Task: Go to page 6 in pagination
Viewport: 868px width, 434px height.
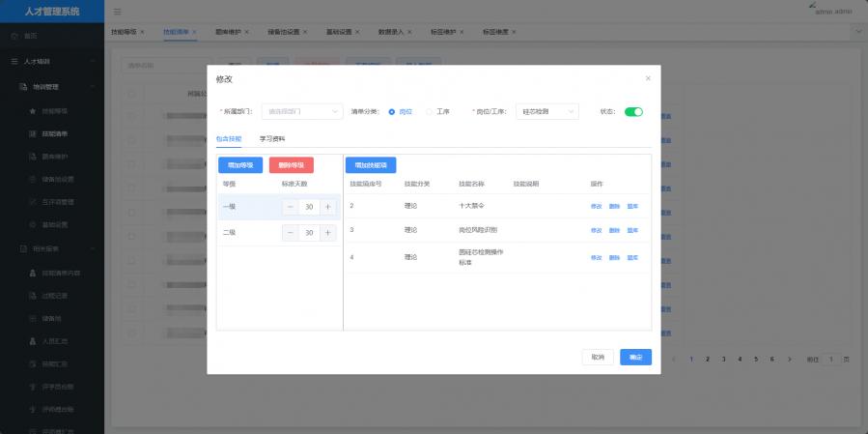Action: (x=771, y=360)
